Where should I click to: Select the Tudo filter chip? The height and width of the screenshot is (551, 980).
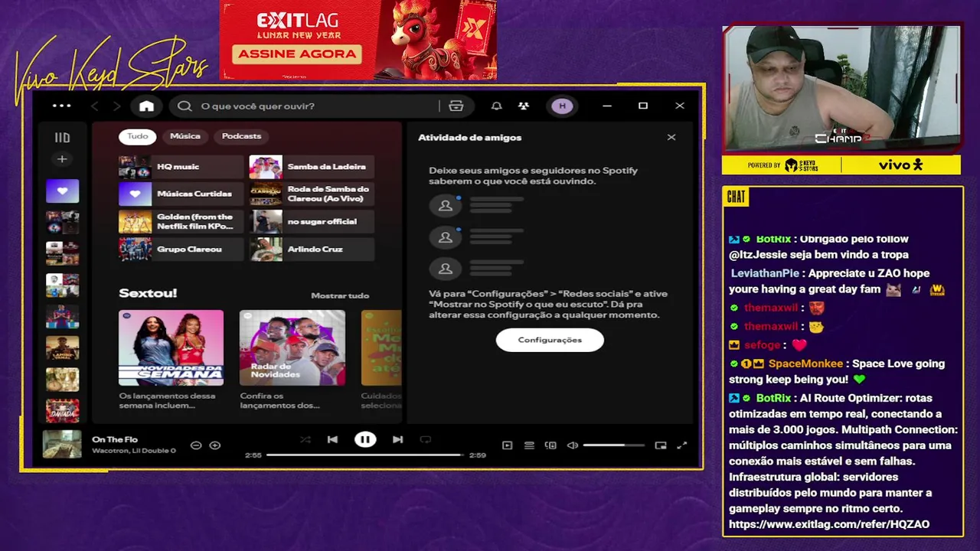[x=138, y=136]
